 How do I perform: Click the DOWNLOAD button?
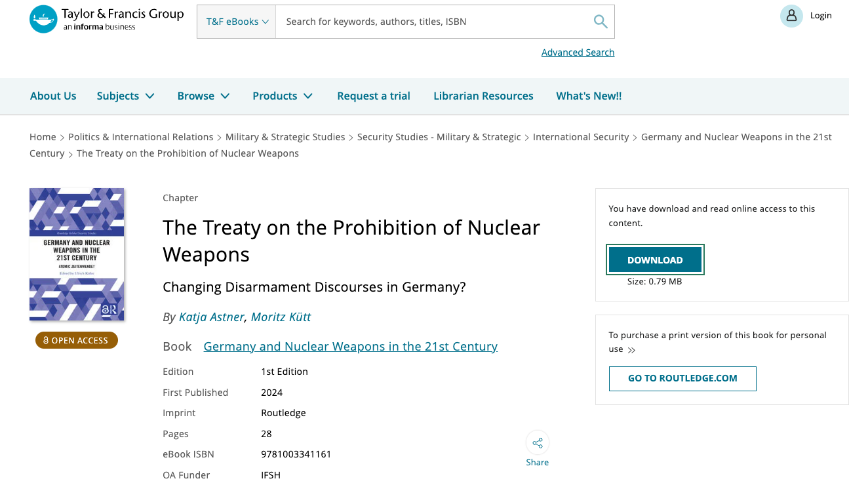pos(656,260)
